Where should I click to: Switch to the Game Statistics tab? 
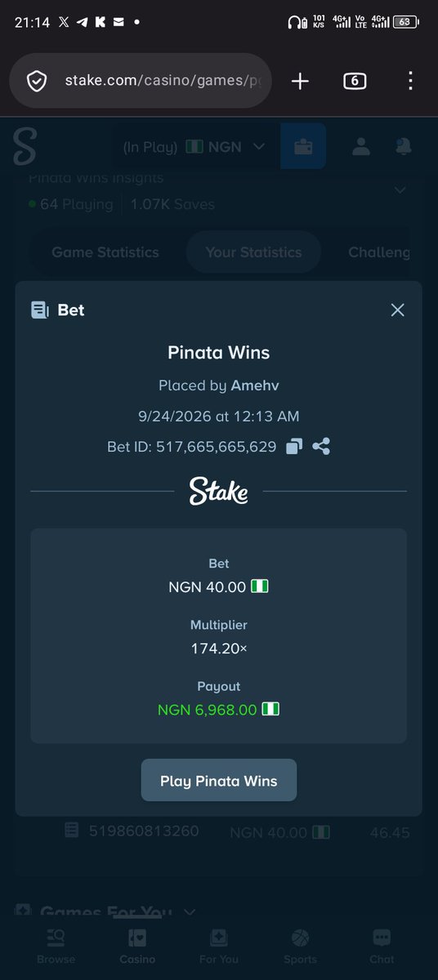[x=105, y=252]
